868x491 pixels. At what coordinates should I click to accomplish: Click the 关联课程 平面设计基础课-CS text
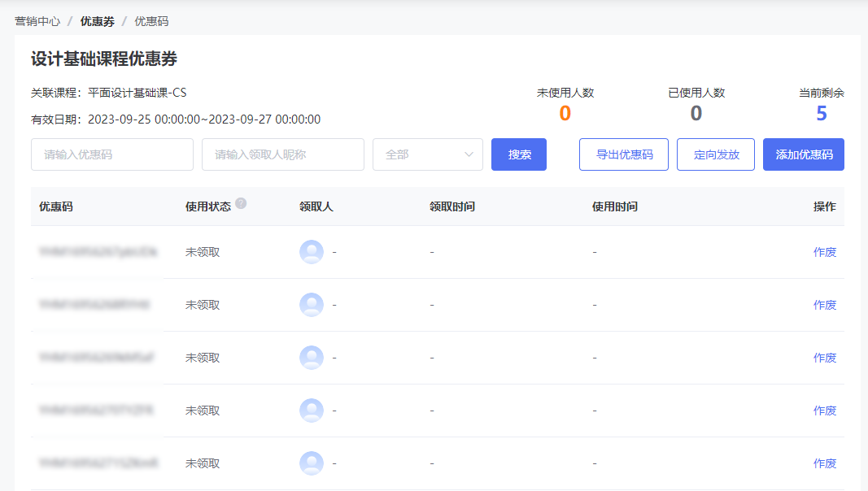point(109,93)
